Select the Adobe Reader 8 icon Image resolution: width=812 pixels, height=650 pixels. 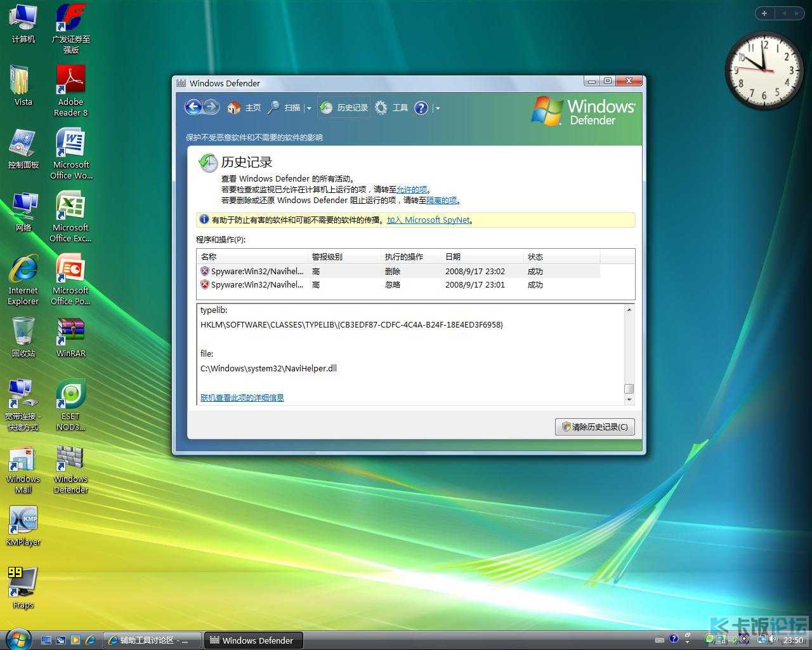click(70, 91)
